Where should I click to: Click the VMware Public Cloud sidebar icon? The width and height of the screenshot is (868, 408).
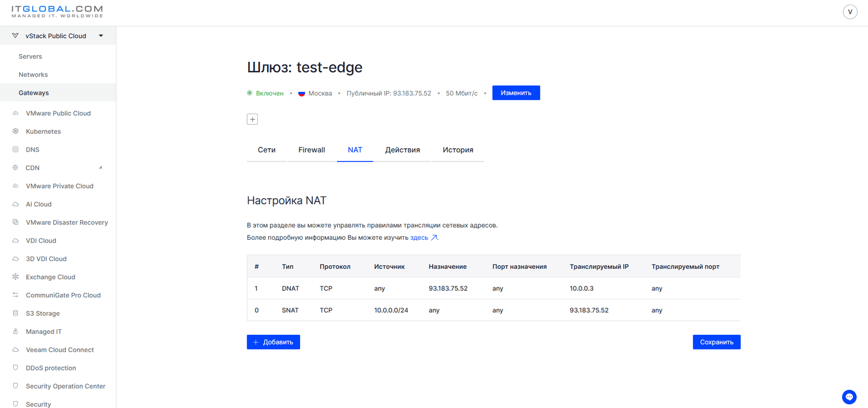tap(16, 113)
